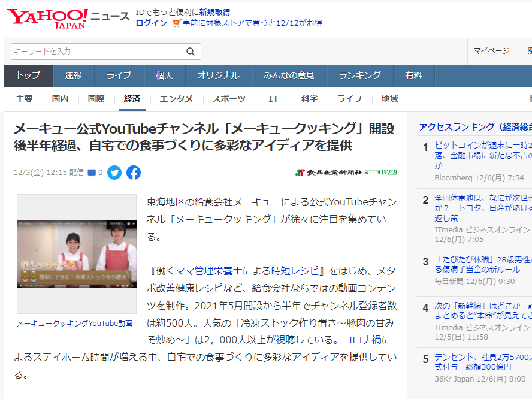This screenshot has width=532, height=399.
Task: Open the マイページ link
Action: click(492, 51)
